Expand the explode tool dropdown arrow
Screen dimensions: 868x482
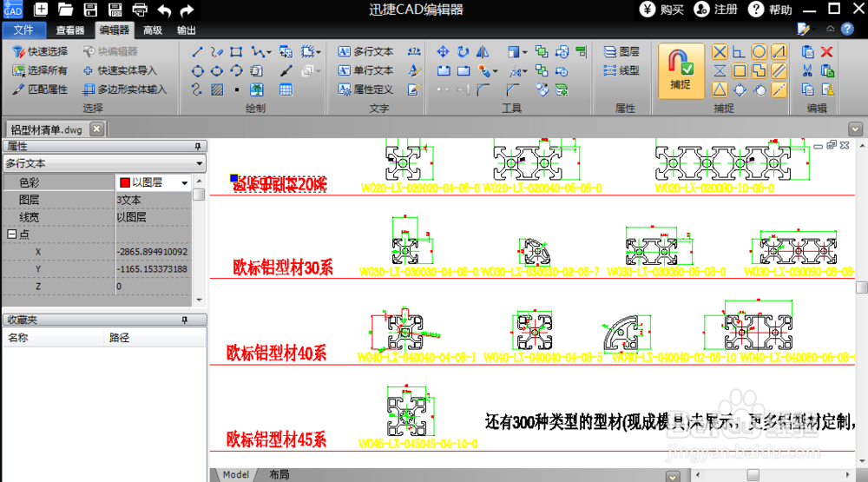pos(496,71)
